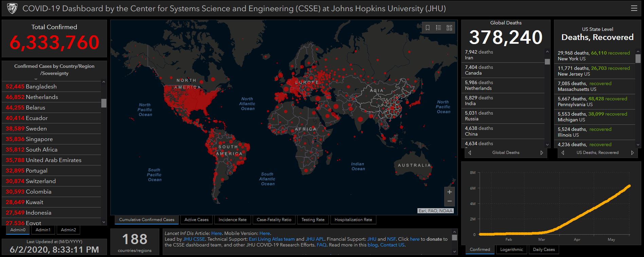Click the Esri, FAO, NOAA attribution

[x=435, y=211]
